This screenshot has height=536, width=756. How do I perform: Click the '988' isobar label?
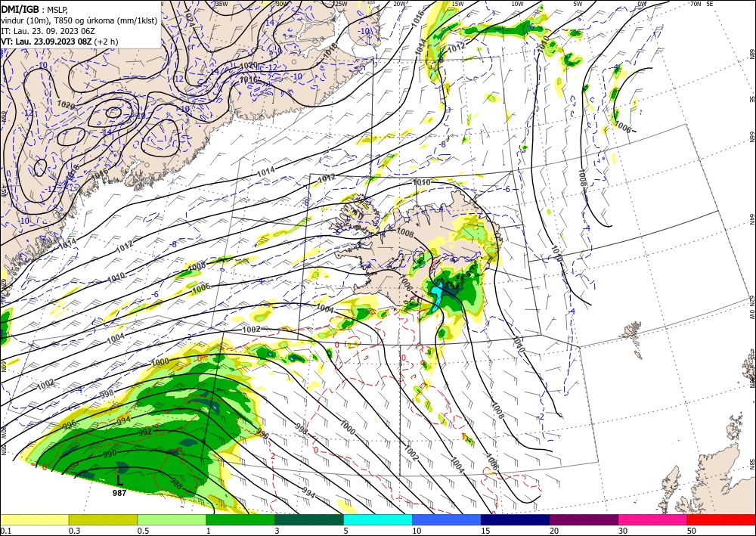click(x=176, y=484)
